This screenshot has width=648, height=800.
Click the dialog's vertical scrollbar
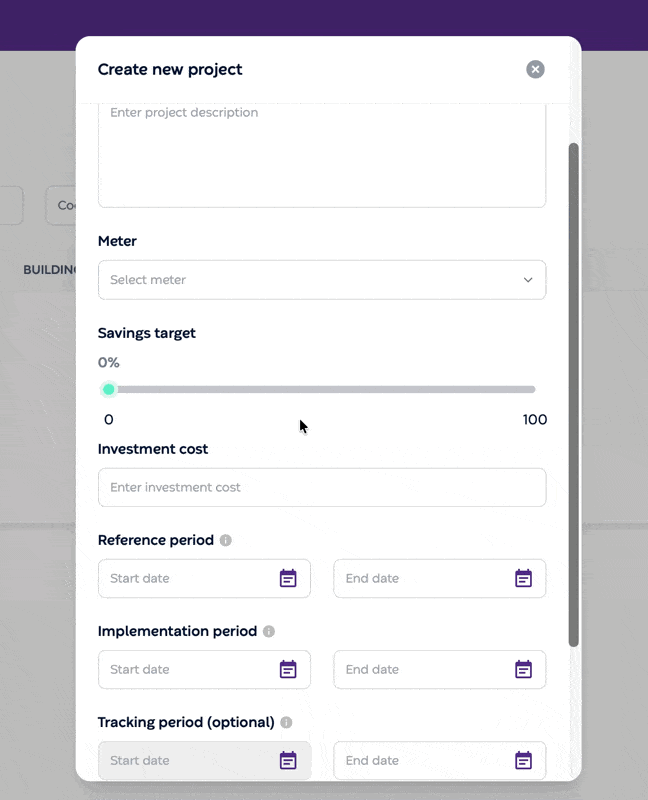coord(574,395)
